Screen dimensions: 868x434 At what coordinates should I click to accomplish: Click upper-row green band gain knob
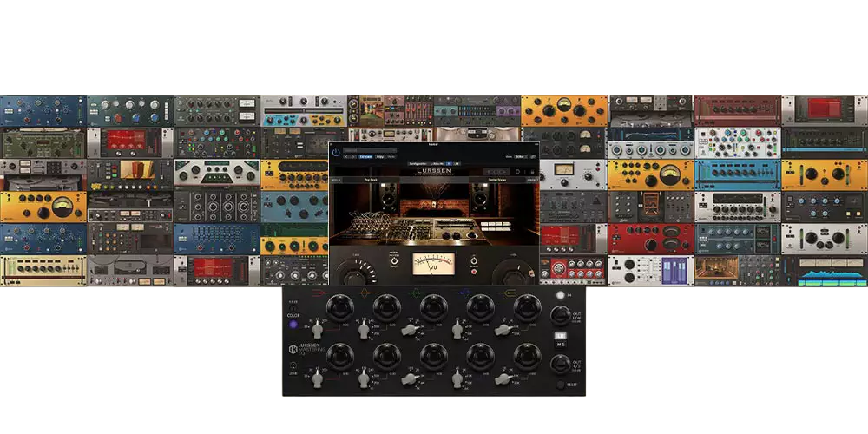[434, 308]
